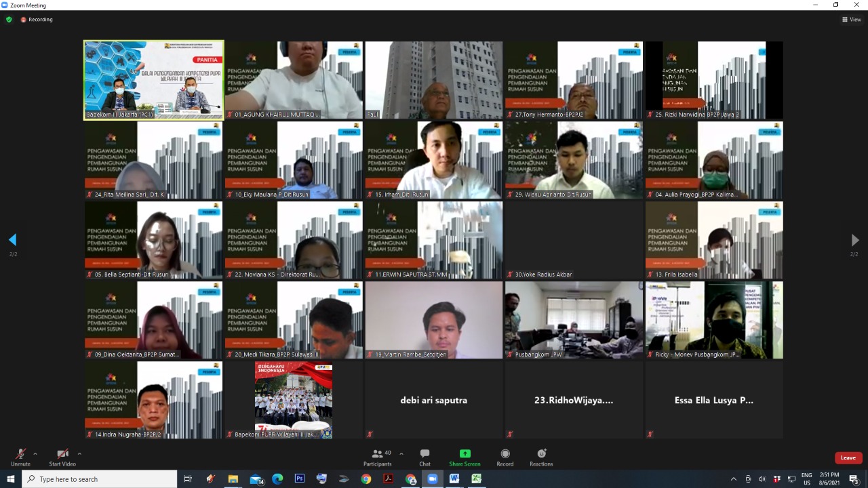
Task: Open Adobe Acrobat from taskbar
Action: tap(389, 479)
